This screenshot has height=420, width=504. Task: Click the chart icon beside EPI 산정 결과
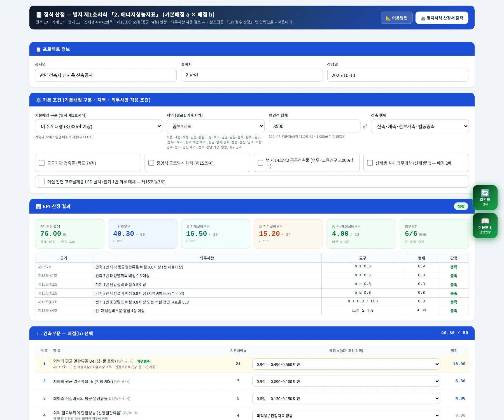[x=38, y=206]
